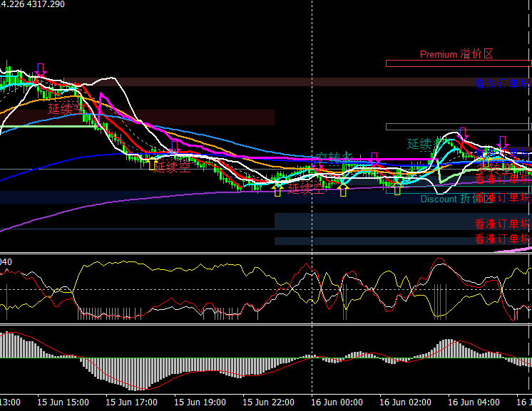532x411 pixels.
Task: Click the green 空转多 signal label
Action: pos(334,157)
